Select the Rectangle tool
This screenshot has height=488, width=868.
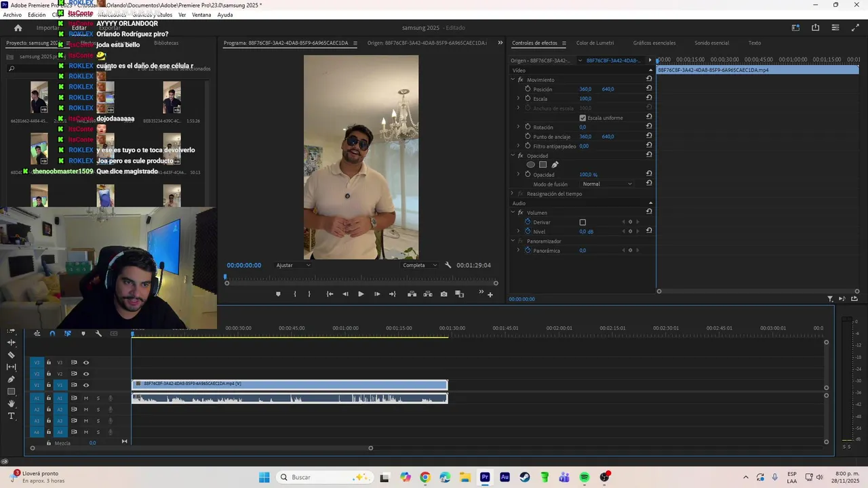11,391
